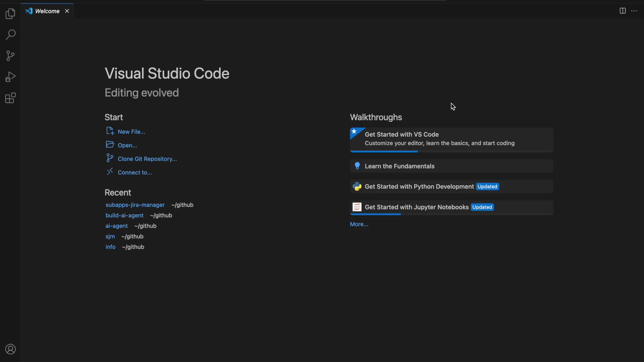Open the Extensions view icon
This screenshot has width=644, height=362.
(10, 98)
